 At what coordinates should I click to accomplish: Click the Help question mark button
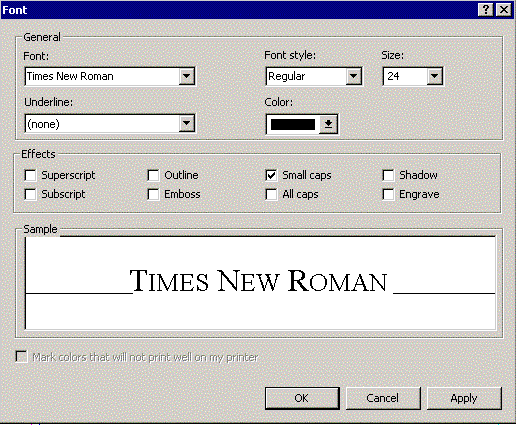[x=486, y=10]
